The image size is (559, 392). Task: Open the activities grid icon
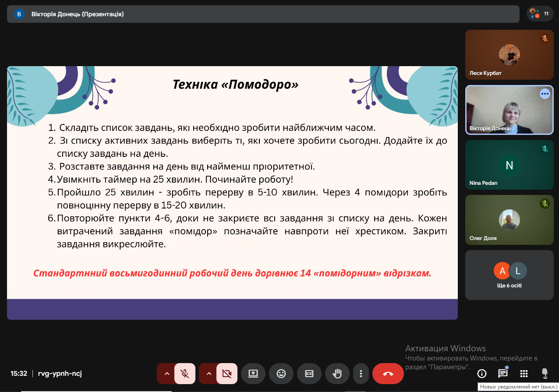tap(524, 374)
